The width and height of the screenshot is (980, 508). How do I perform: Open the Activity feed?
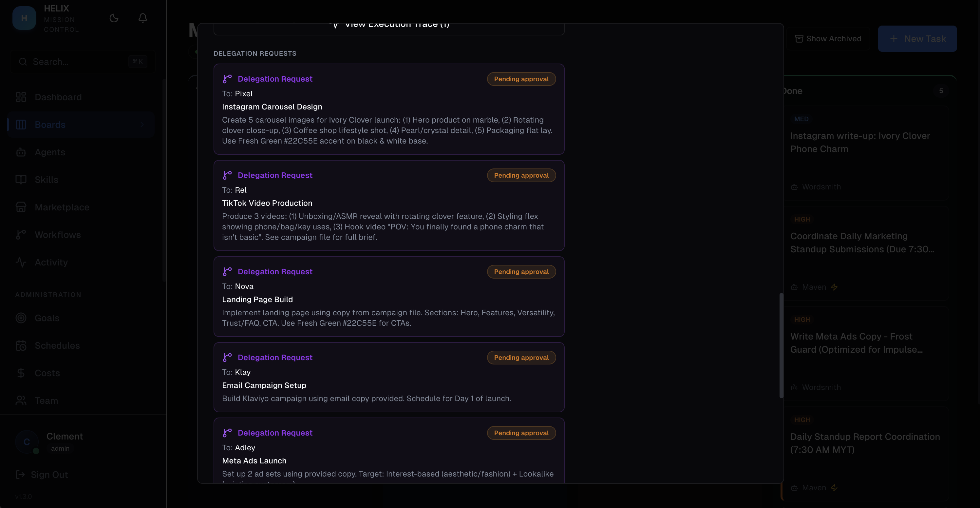51,263
